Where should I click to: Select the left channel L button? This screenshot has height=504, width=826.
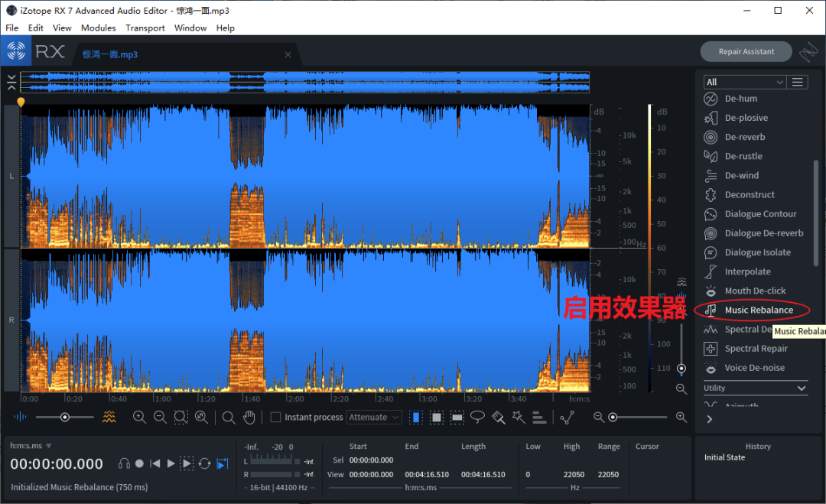(x=11, y=176)
